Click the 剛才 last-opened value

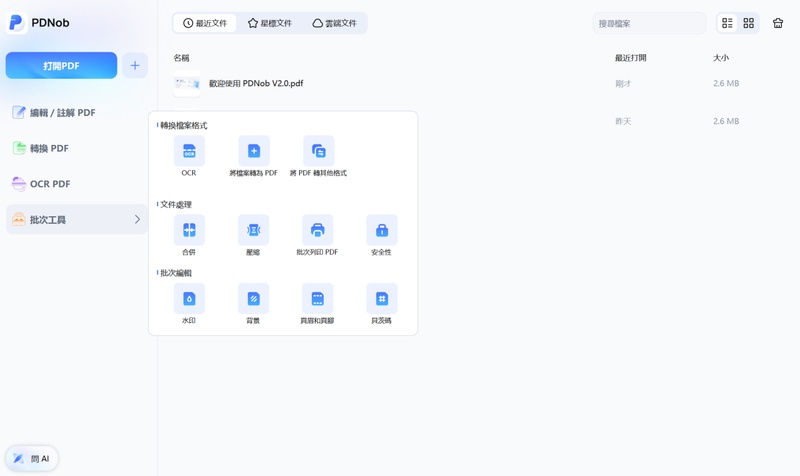tap(623, 83)
